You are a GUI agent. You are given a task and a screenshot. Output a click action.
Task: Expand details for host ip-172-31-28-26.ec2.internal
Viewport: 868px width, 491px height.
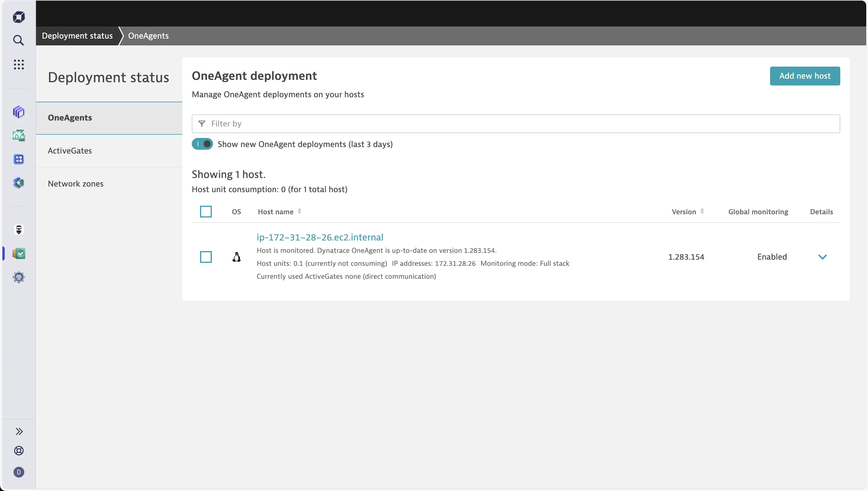(823, 257)
